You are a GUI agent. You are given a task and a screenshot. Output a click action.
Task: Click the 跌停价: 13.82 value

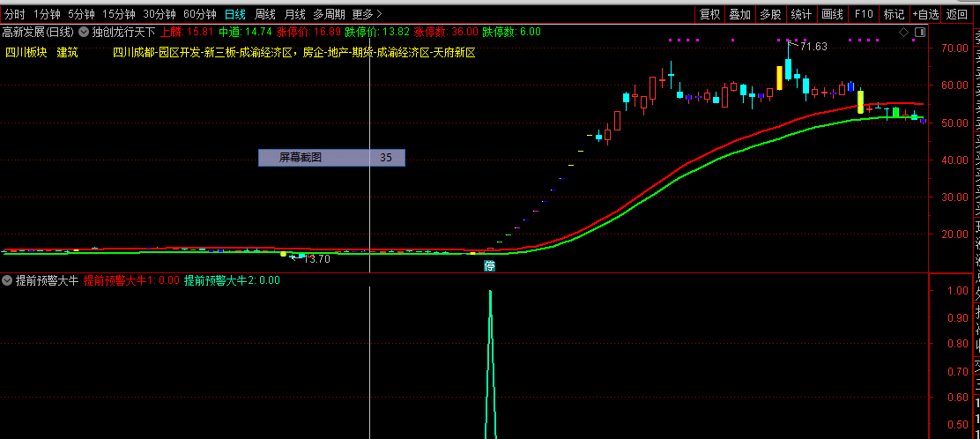pyautogui.click(x=377, y=32)
